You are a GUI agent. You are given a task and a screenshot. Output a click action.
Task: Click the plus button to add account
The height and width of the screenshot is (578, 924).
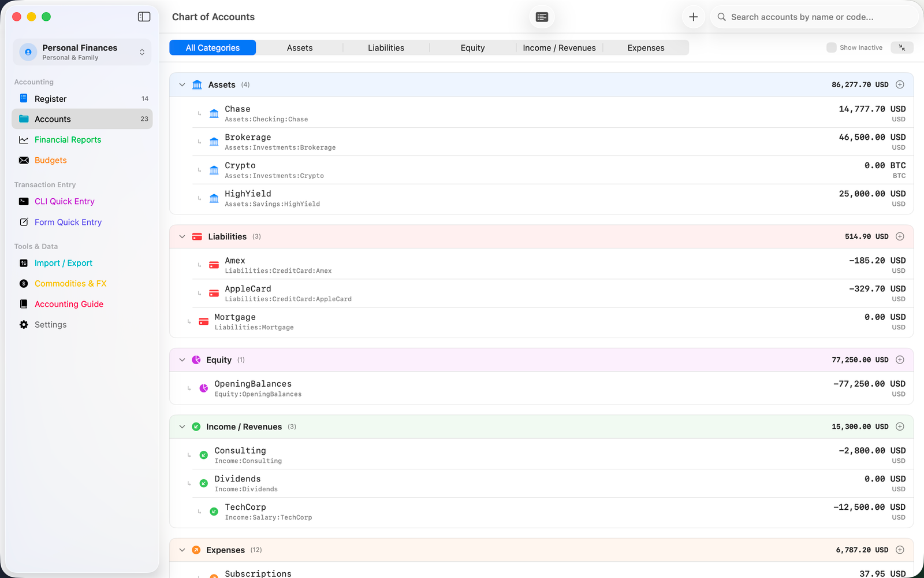tap(693, 17)
